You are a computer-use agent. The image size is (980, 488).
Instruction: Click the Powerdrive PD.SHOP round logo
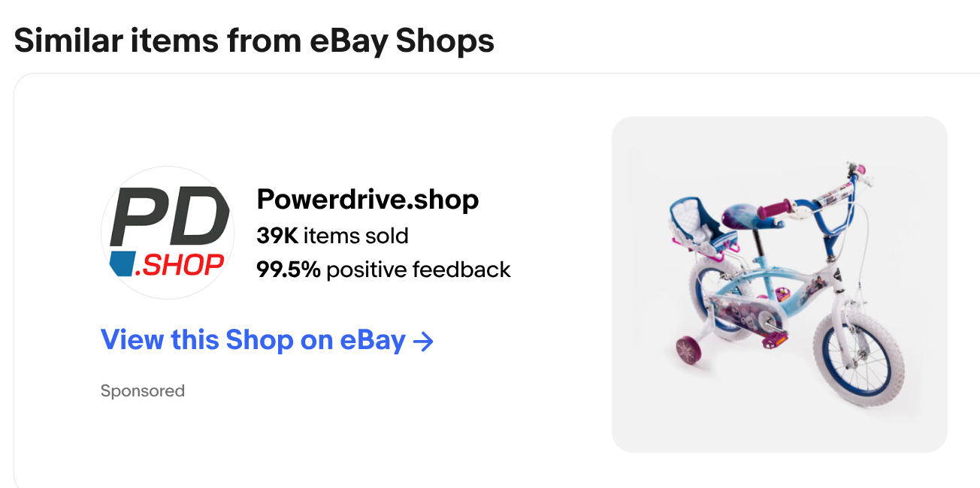point(167,232)
